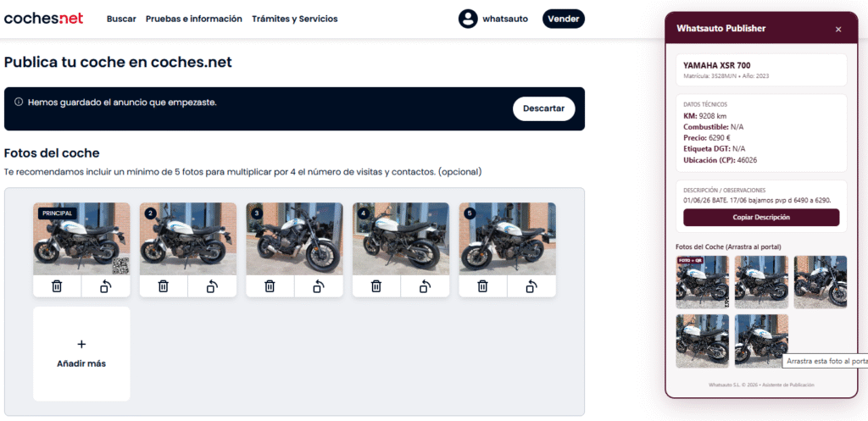Open the Buscar menu
Image resolution: width=868 pixels, height=421 pixels.
tap(121, 19)
